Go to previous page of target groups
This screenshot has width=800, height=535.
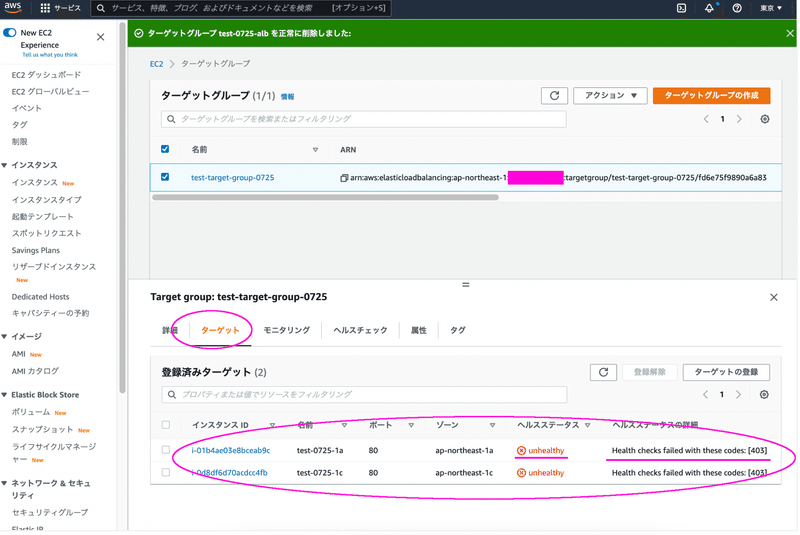(706, 119)
